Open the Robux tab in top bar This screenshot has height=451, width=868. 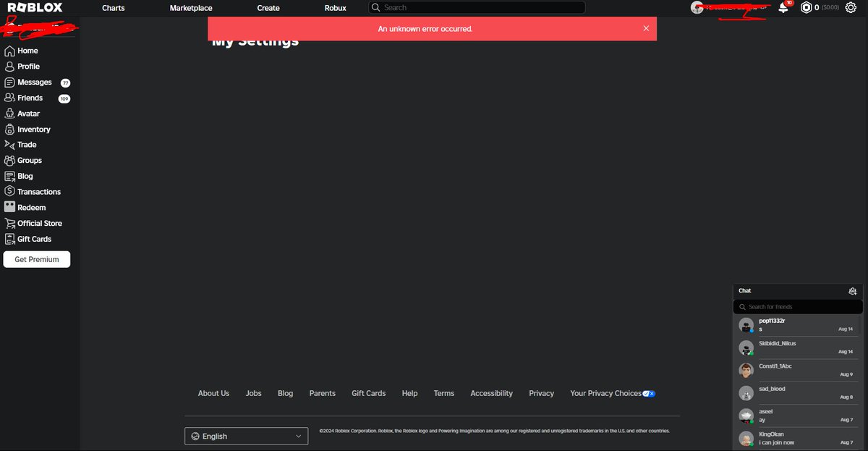tap(336, 8)
